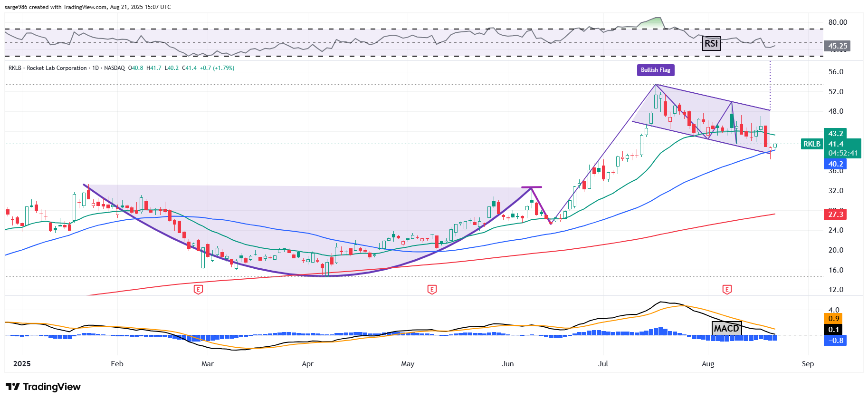Click the TradingView logo
The height and width of the screenshot is (401, 868).
pyautogui.click(x=43, y=387)
